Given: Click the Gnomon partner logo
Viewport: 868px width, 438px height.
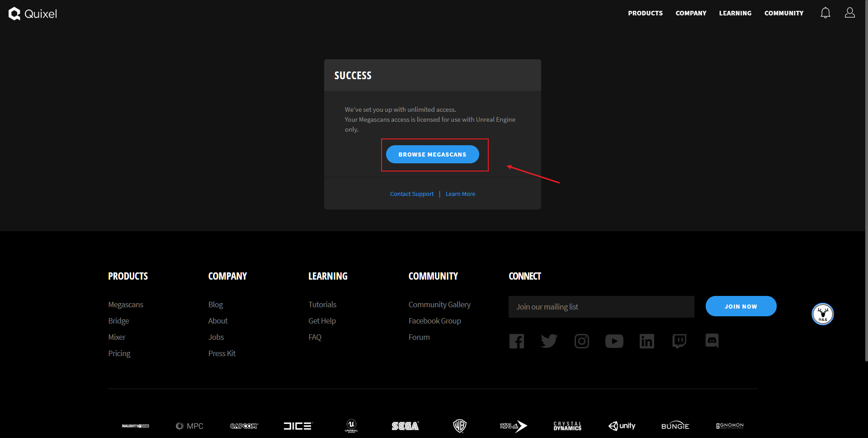Looking at the screenshot, I should tap(730, 426).
